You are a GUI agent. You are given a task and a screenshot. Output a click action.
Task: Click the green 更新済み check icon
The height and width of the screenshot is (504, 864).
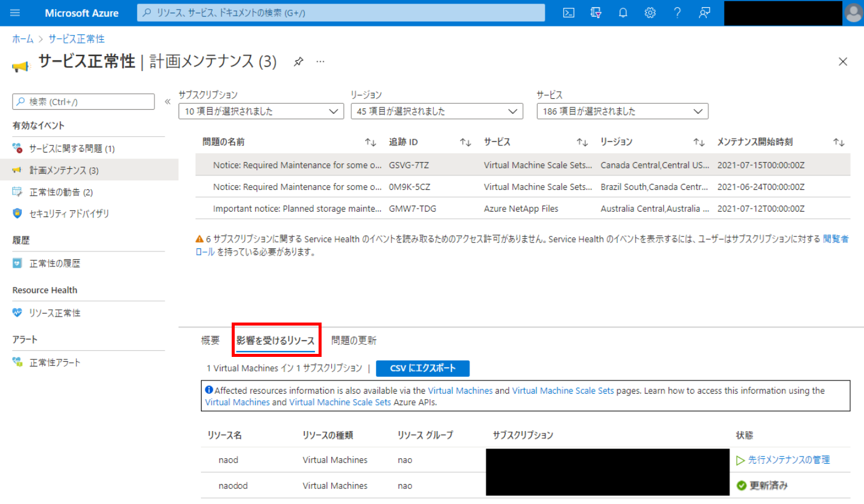pos(741,485)
